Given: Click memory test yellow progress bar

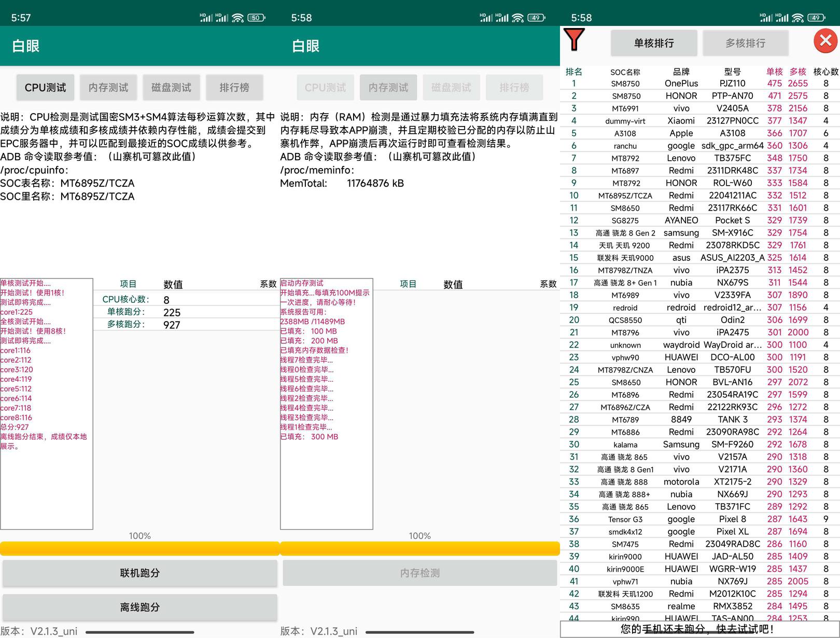Looking at the screenshot, I should (x=420, y=549).
